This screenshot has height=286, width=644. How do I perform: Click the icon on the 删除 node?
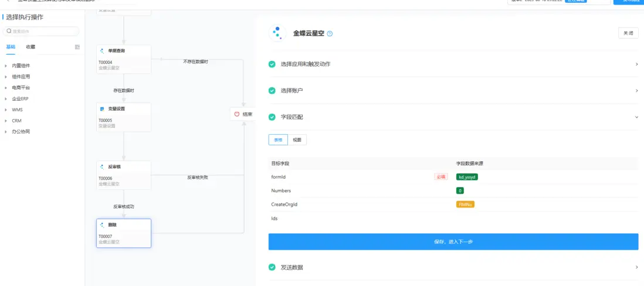(102, 225)
